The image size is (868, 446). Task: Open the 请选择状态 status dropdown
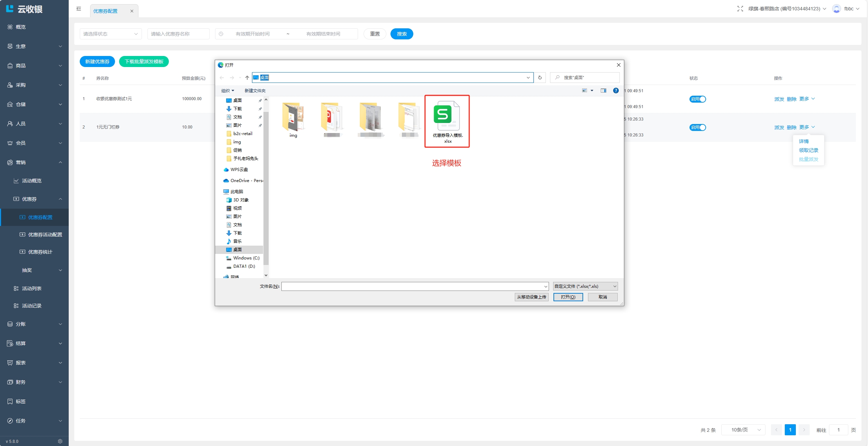pyautogui.click(x=110, y=34)
